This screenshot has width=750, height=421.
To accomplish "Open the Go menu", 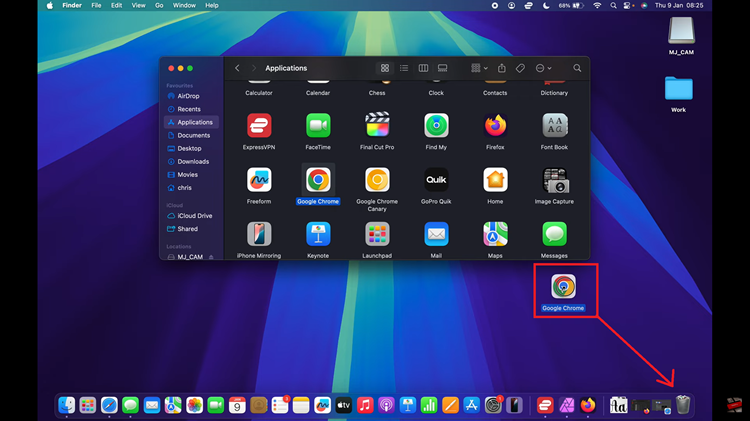I will coord(159,5).
